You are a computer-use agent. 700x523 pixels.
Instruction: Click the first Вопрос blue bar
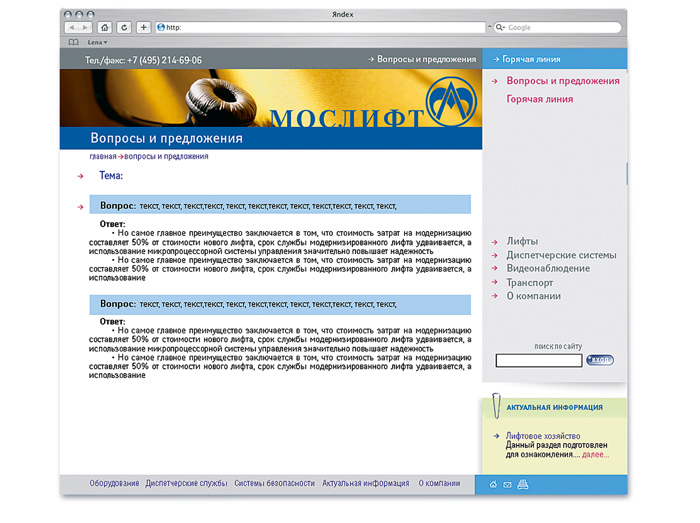280,205
